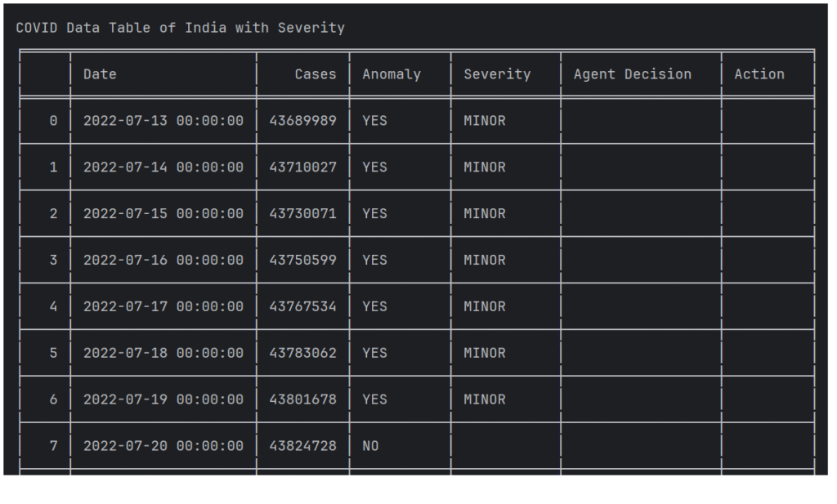
Task: Select the Severity column header
Action: (497, 74)
